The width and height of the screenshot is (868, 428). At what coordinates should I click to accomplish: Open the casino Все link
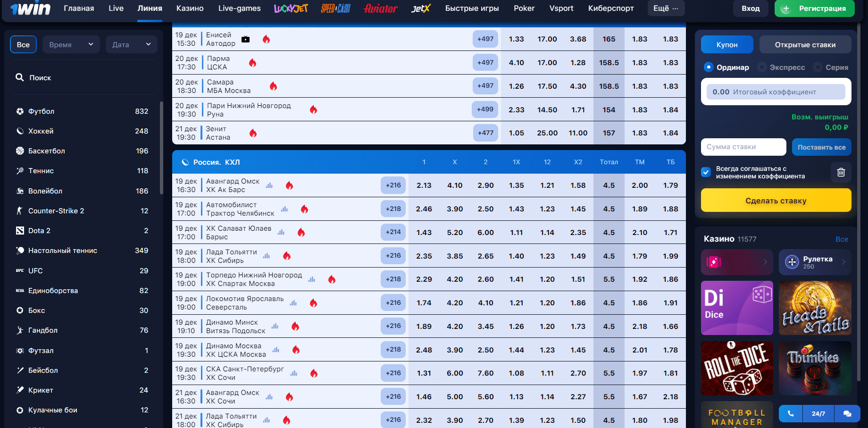[842, 239]
